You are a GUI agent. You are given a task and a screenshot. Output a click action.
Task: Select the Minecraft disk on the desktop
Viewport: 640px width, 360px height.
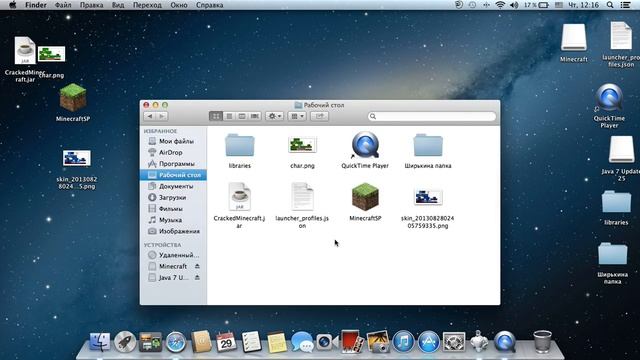tap(574, 38)
